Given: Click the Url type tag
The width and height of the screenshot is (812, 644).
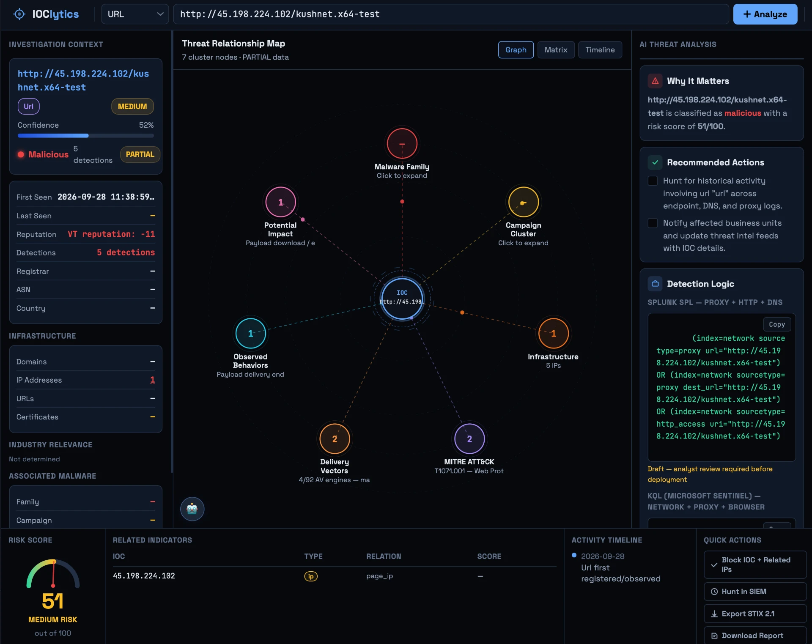Looking at the screenshot, I should (x=28, y=107).
